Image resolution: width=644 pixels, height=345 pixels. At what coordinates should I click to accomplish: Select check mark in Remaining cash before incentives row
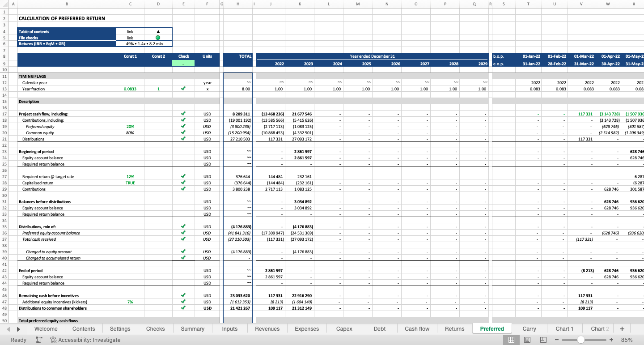coord(183,296)
